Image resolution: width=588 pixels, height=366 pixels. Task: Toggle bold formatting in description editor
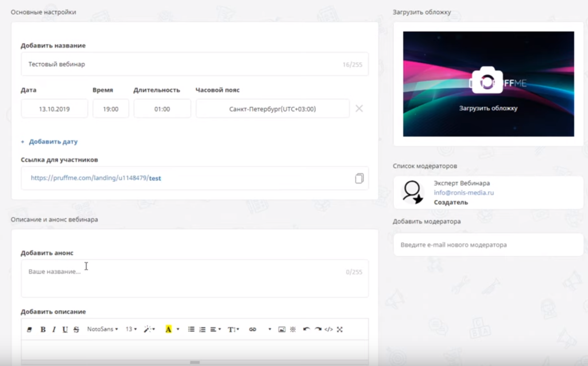tap(43, 329)
